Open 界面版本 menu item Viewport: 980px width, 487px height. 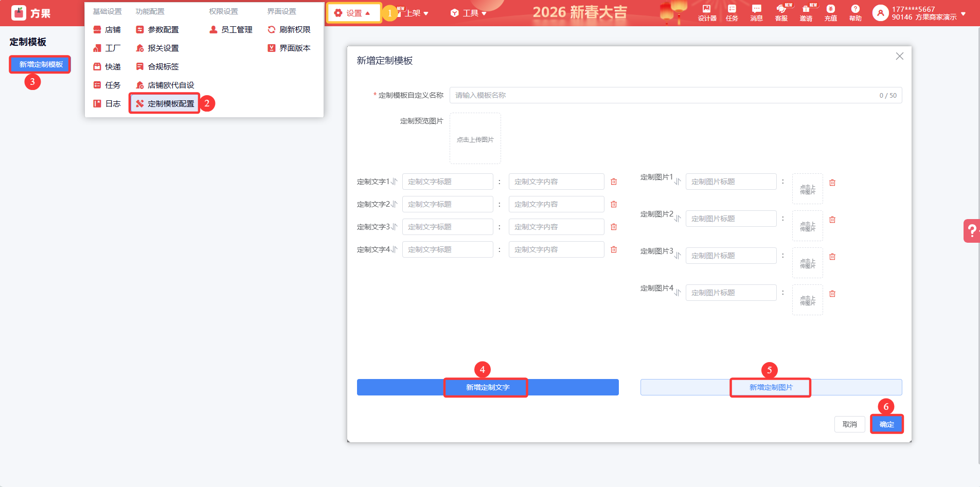pos(289,48)
